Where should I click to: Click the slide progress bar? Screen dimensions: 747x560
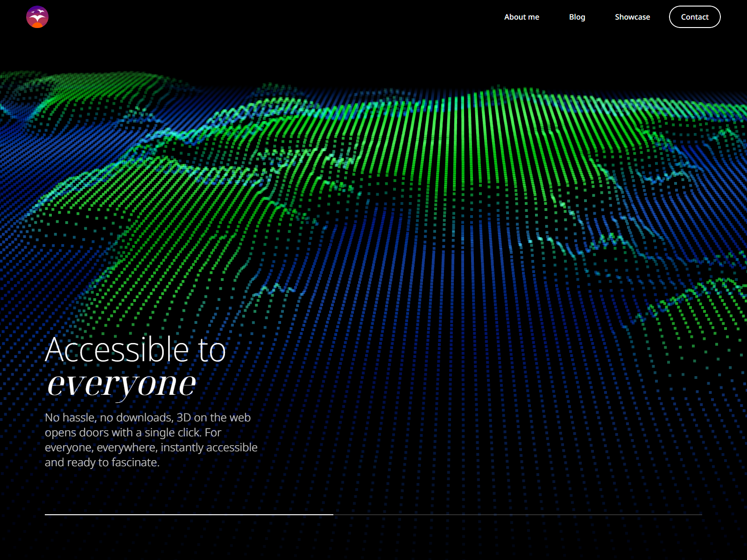(373, 514)
